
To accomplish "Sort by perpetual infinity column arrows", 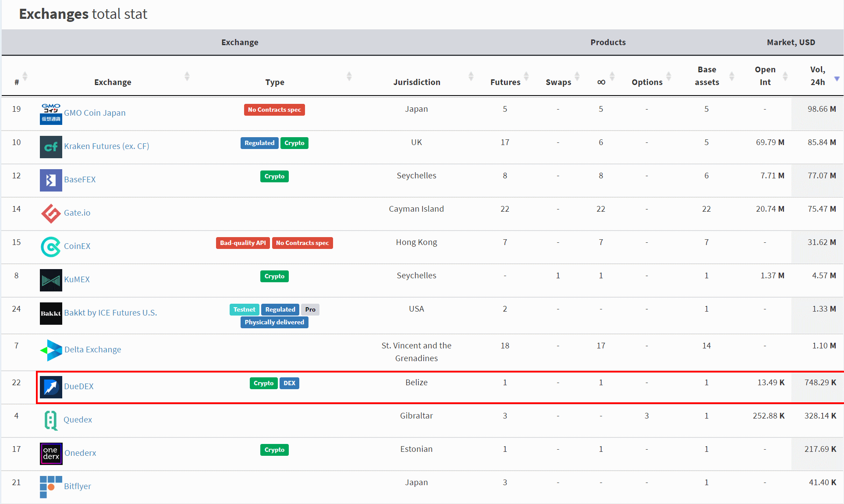I will [x=612, y=76].
